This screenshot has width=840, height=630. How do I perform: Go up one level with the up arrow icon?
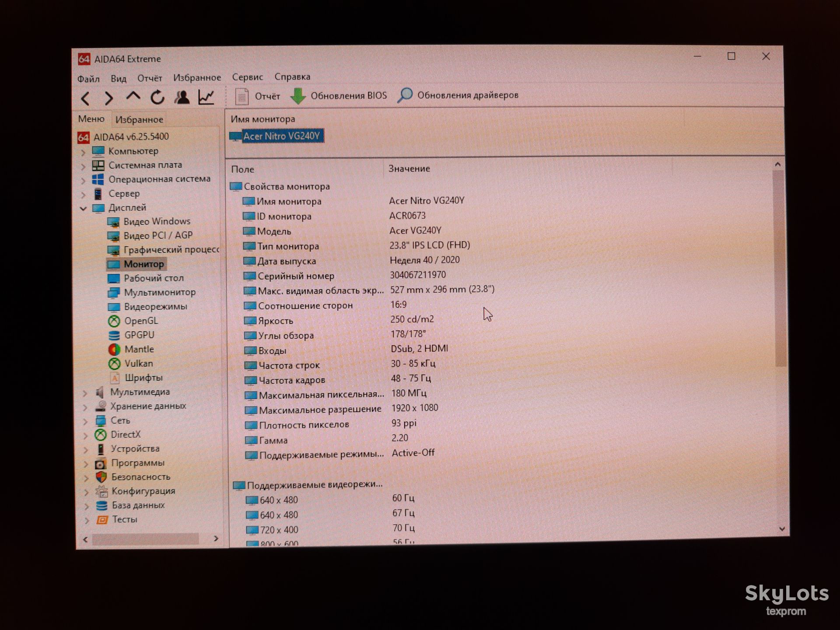[x=133, y=97]
